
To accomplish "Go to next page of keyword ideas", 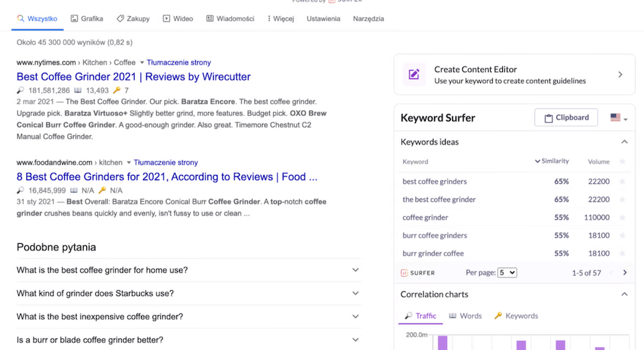I will (625, 273).
